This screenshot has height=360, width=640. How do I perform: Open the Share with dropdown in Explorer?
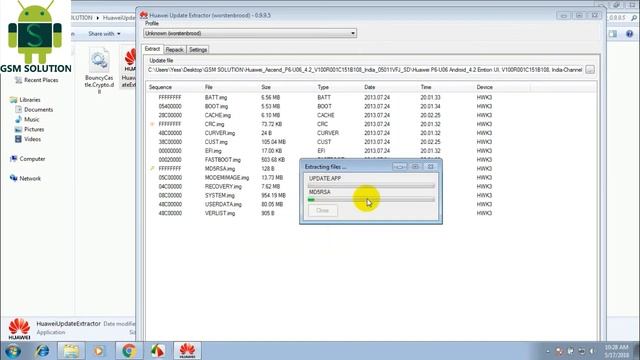point(104,34)
